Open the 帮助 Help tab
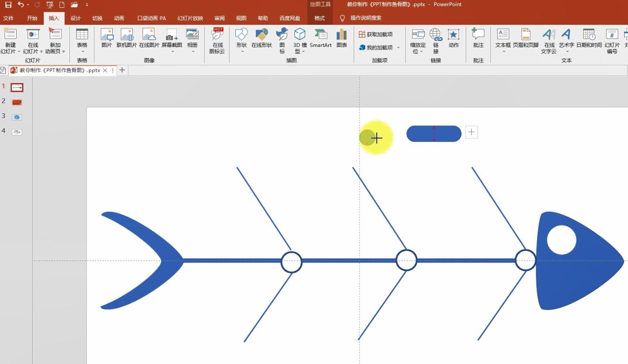The width and height of the screenshot is (628, 364). click(263, 18)
